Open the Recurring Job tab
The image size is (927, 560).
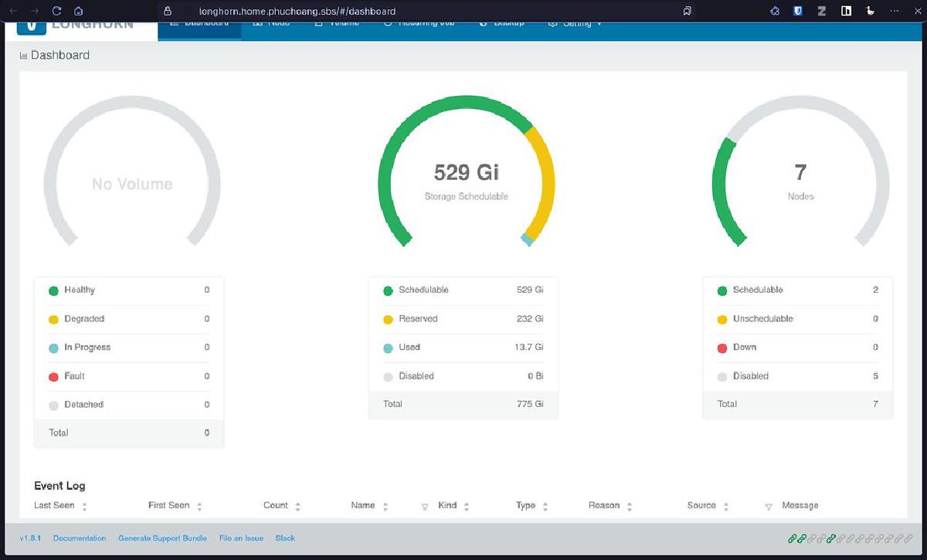coord(419,22)
